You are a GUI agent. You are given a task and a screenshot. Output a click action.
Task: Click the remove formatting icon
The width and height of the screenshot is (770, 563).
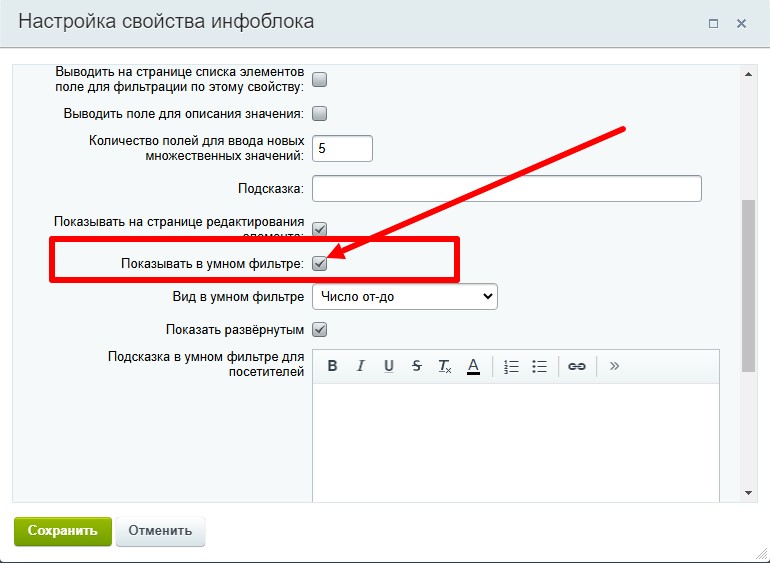[x=445, y=366]
